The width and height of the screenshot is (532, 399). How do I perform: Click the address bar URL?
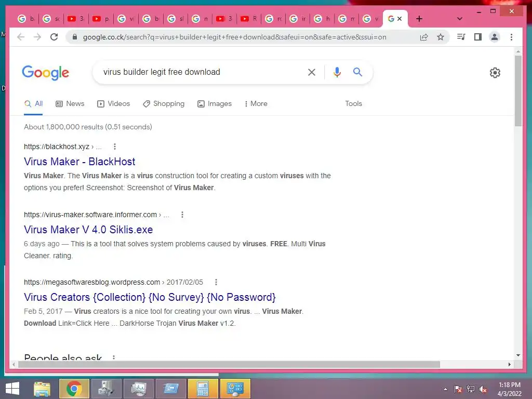click(x=234, y=37)
